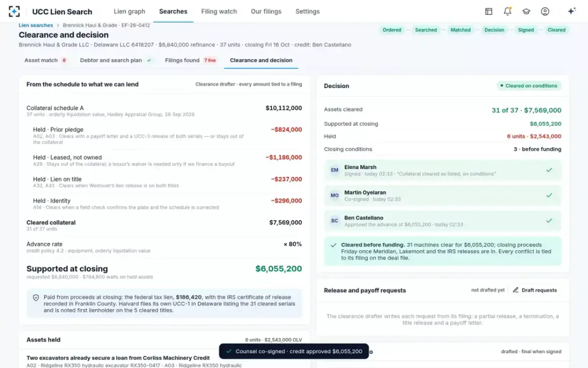Screen dimensions: 588x368
Task: Select the Searches nav item
Action: pos(173,11)
